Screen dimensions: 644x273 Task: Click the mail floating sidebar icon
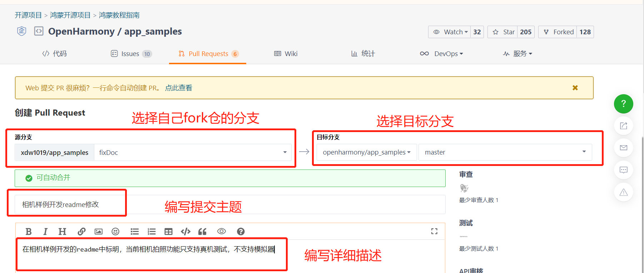pyautogui.click(x=624, y=148)
